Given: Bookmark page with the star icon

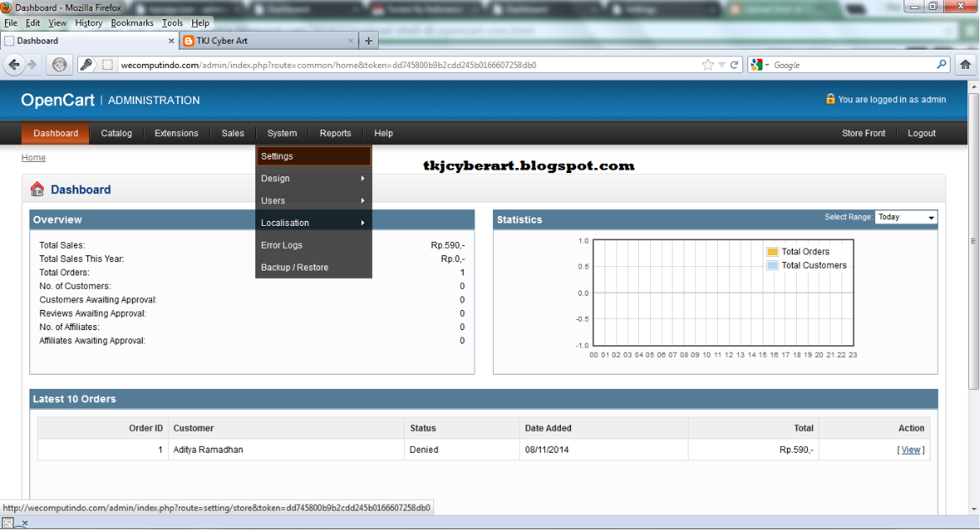Looking at the screenshot, I should pos(708,65).
